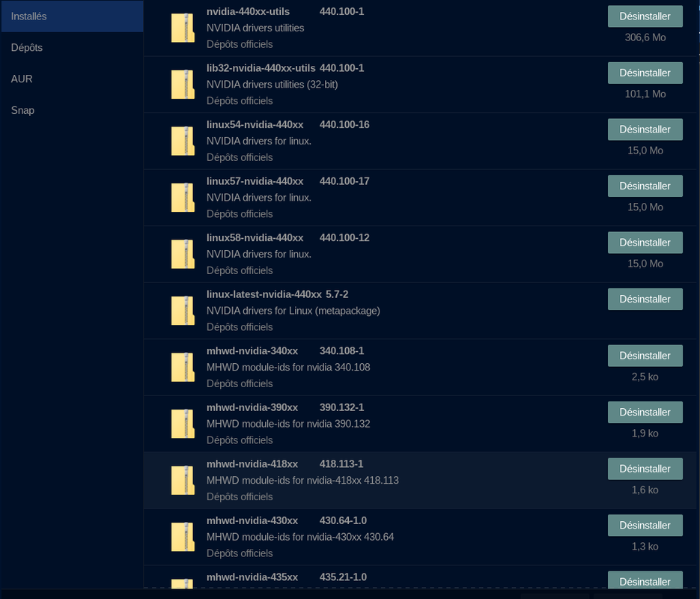Select the linux57-nvidia-440xx package name
This screenshot has width=700, height=599.
pos(255,181)
